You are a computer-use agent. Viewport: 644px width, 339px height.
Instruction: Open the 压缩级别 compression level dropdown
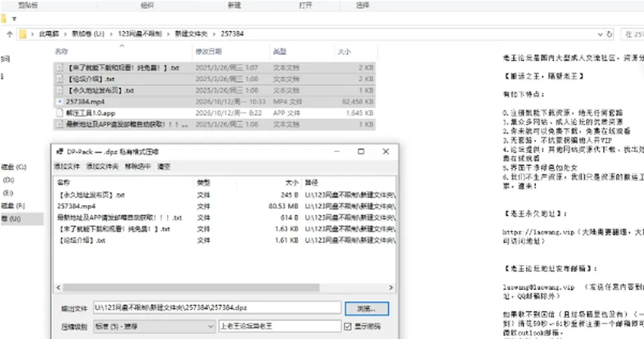click(x=154, y=326)
